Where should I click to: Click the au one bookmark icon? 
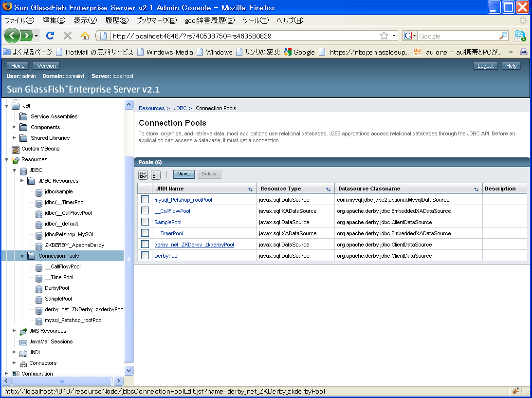pos(417,52)
